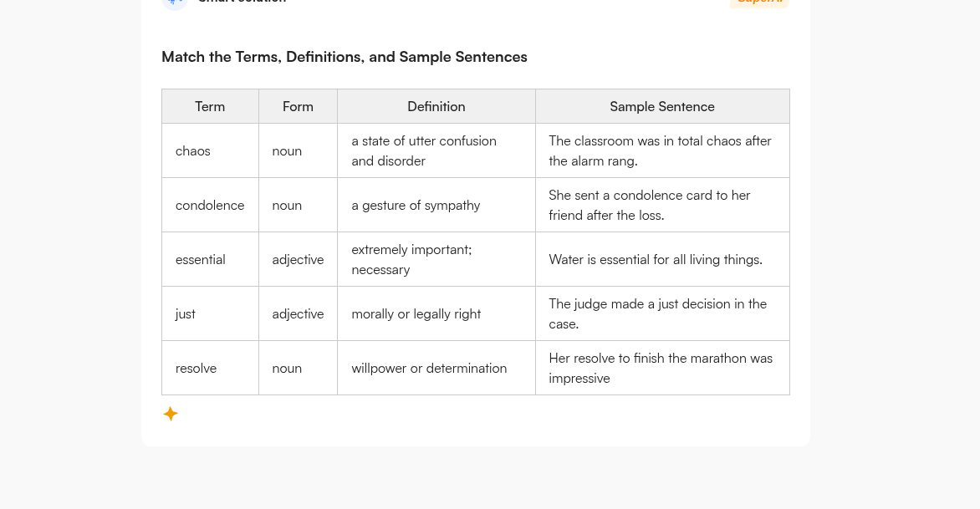The image size is (980, 509).
Task: Click the Form column header
Action: pyautogui.click(x=298, y=106)
